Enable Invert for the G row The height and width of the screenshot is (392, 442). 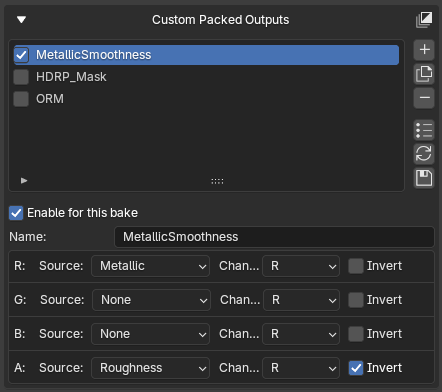click(356, 300)
